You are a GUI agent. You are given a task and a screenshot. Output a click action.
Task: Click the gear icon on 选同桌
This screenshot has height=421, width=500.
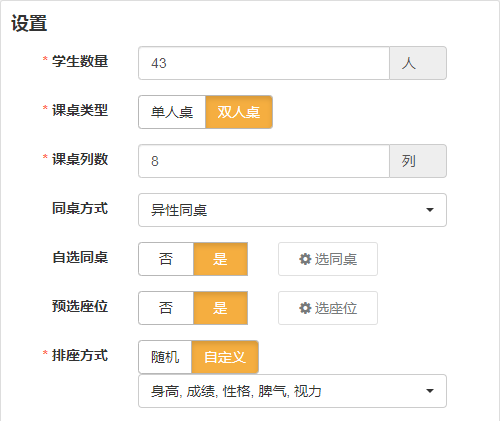305,259
